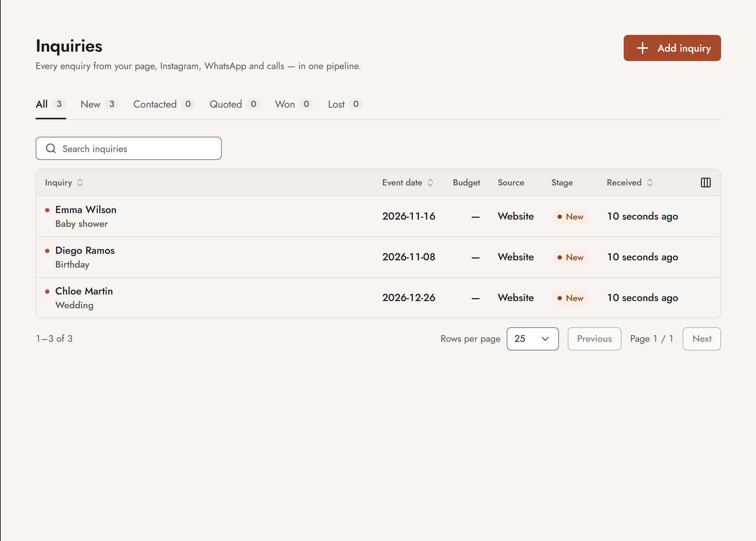The height and width of the screenshot is (541, 756).
Task: Click the New stage badge for Diego Ramos
Action: 570,257
